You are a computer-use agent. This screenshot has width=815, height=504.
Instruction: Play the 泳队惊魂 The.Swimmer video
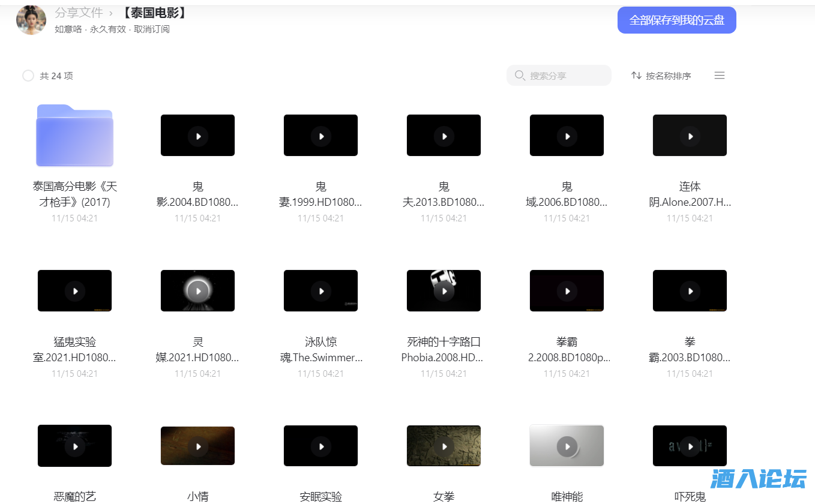[320, 290]
